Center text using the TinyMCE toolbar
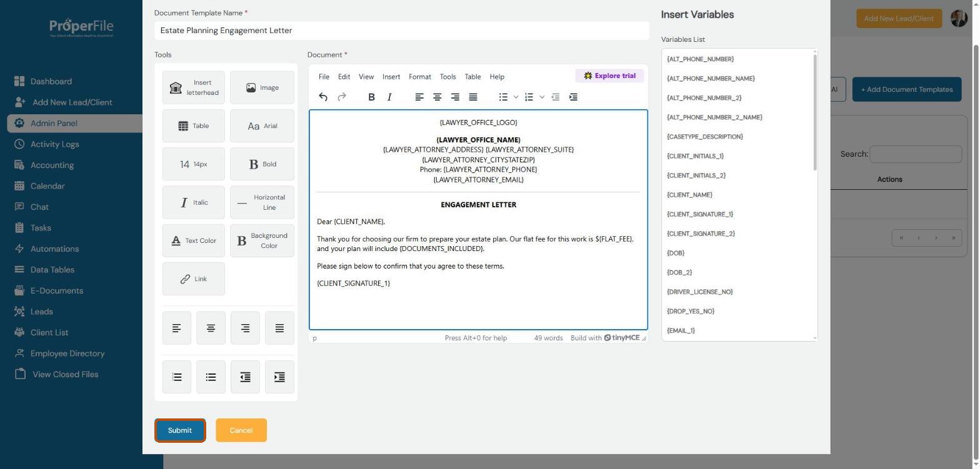The height and width of the screenshot is (469, 980). (x=437, y=97)
